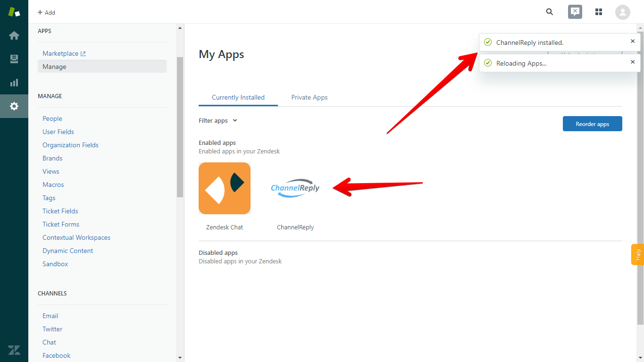Click the orange Help side tab
644x362 pixels.
click(x=638, y=254)
